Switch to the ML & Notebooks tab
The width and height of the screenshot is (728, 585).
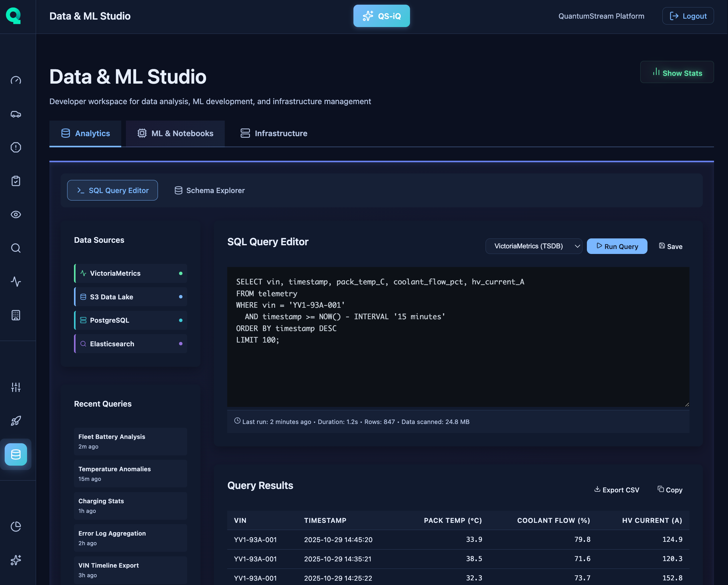pos(175,133)
